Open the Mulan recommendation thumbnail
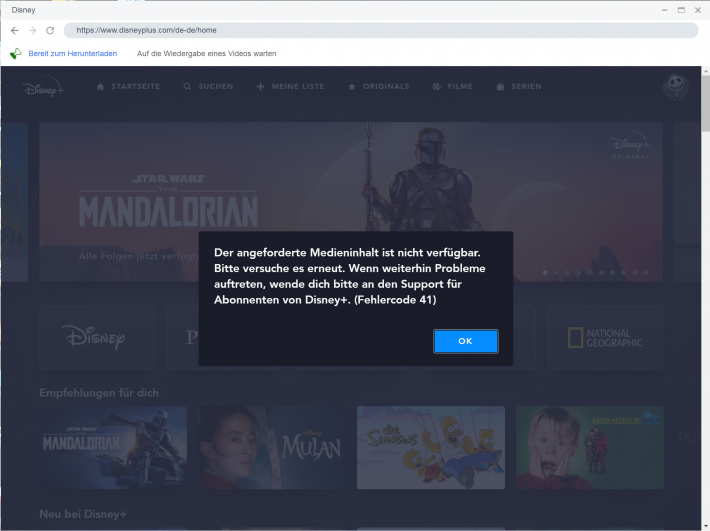 pyautogui.click(x=272, y=447)
